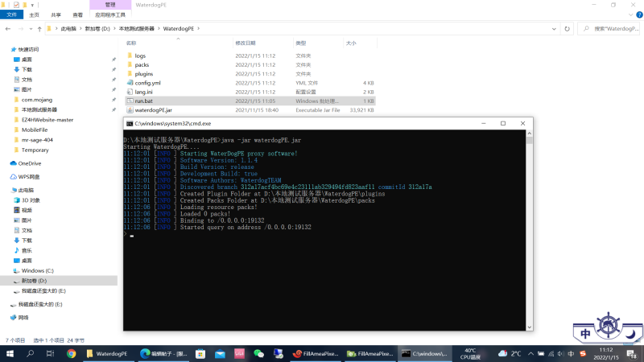Select WPS网盘 in the sidebar

point(30,175)
